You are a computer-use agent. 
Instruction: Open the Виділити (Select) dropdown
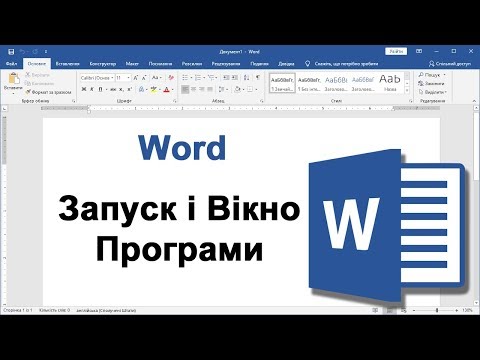(433, 92)
